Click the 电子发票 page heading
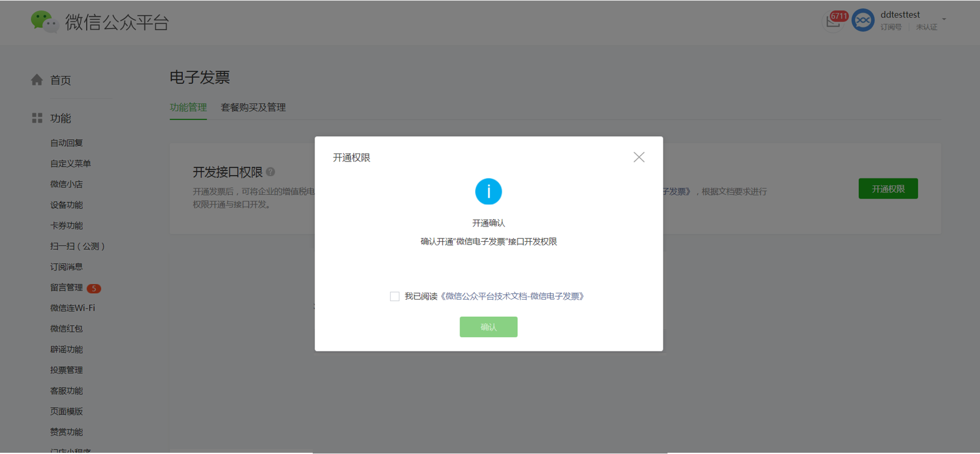 [x=200, y=77]
